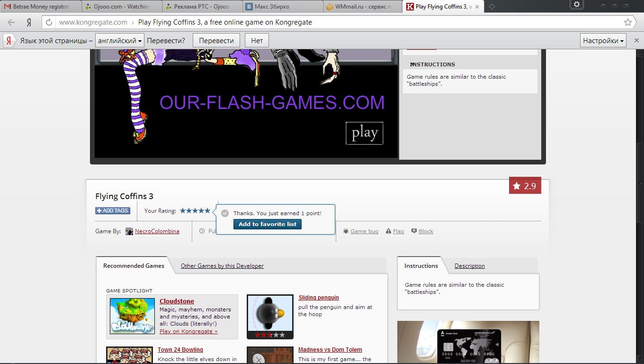Open a new browser tab
The image size is (644, 364).
point(492,7)
